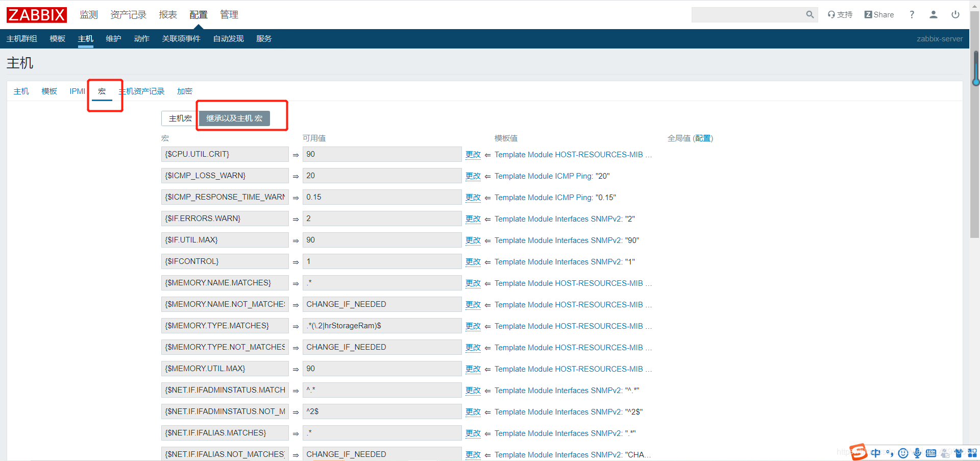The image size is (980, 461).
Task: Click the ZABBIX logo
Action: tap(37, 15)
